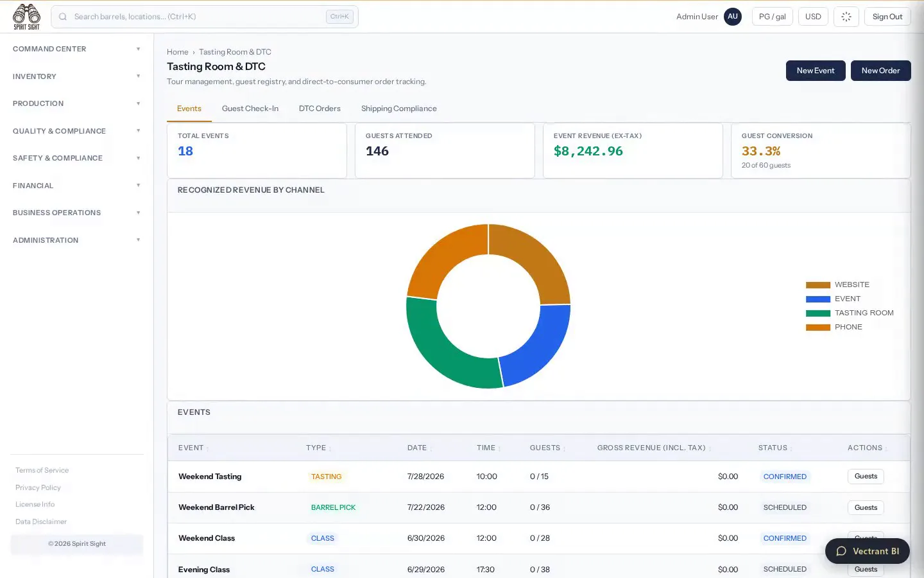Sort by Gross Revenue column arrow
Image resolution: width=924 pixels, height=578 pixels.
(710, 449)
